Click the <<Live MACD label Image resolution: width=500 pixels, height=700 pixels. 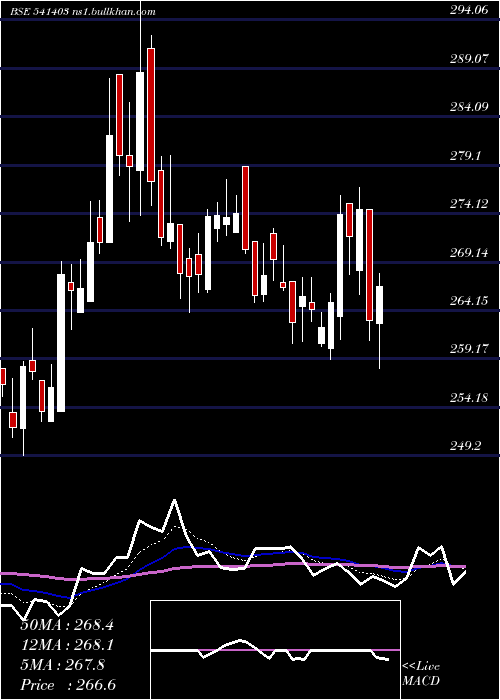point(421,674)
